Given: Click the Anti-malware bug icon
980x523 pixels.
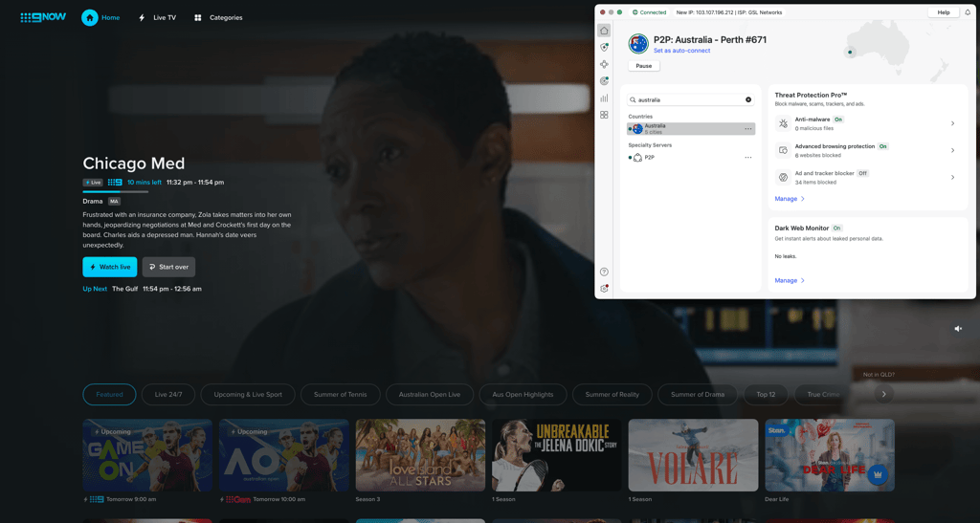Looking at the screenshot, I should [783, 123].
